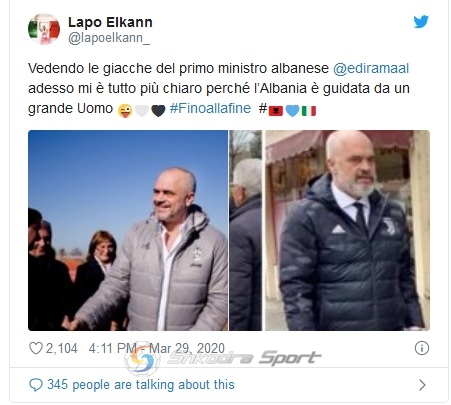The width and height of the screenshot is (451, 405).
Task: Open Lapo Elkann's profile avatar
Action: pos(44,29)
